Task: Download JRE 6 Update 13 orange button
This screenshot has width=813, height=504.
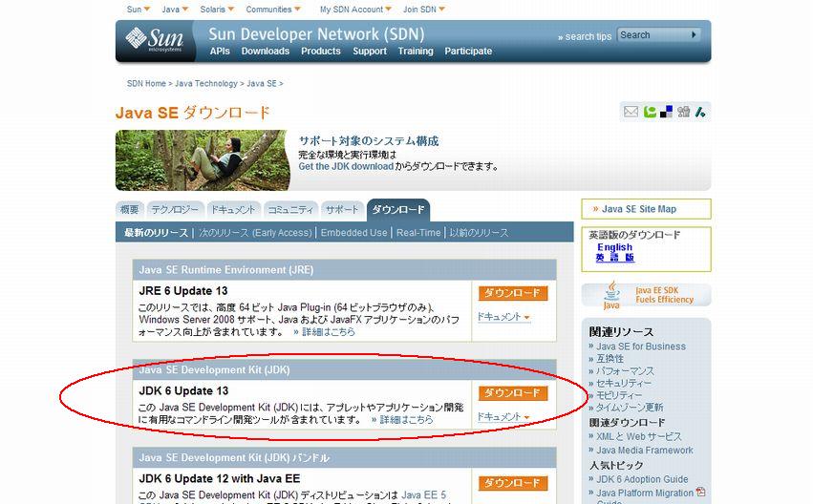Action: coord(513,293)
